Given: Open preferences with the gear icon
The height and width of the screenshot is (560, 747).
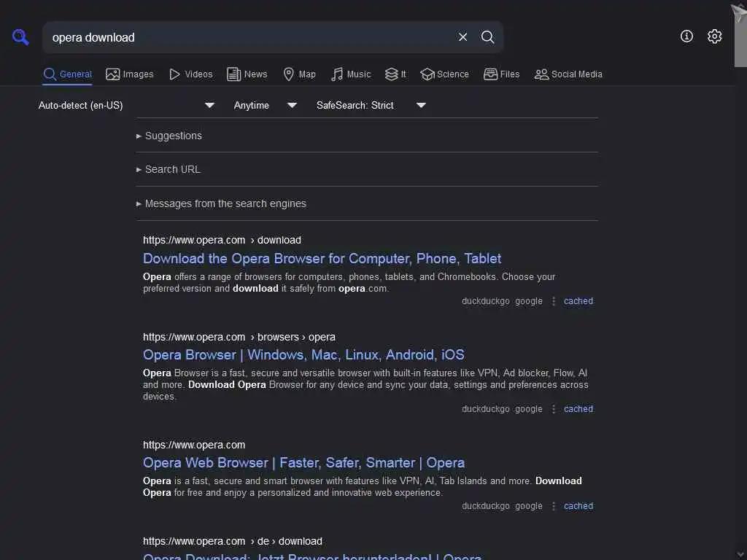Looking at the screenshot, I should tap(714, 36).
